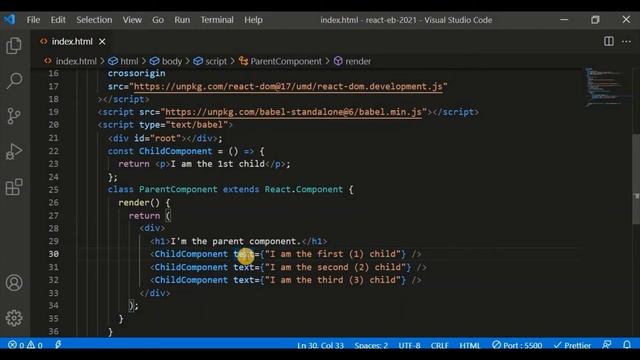Screen dimensions: 640x360
Task: Open the More Actions ellipsis menu
Action: tap(626, 41)
